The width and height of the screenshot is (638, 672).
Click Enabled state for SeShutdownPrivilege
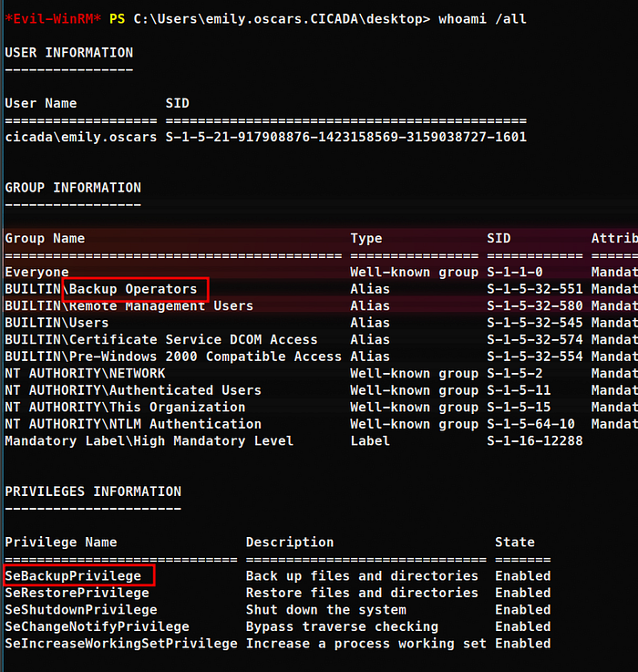tap(523, 610)
